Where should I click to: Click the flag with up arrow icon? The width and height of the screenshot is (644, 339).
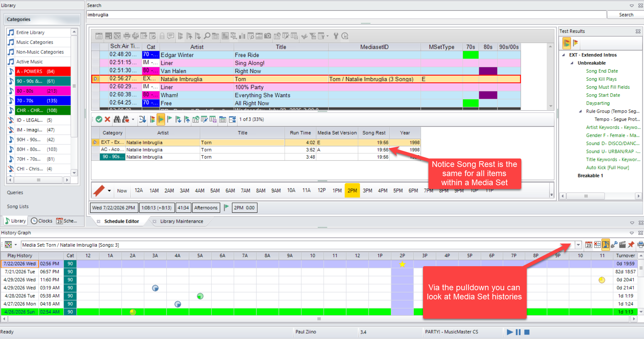(x=187, y=119)
